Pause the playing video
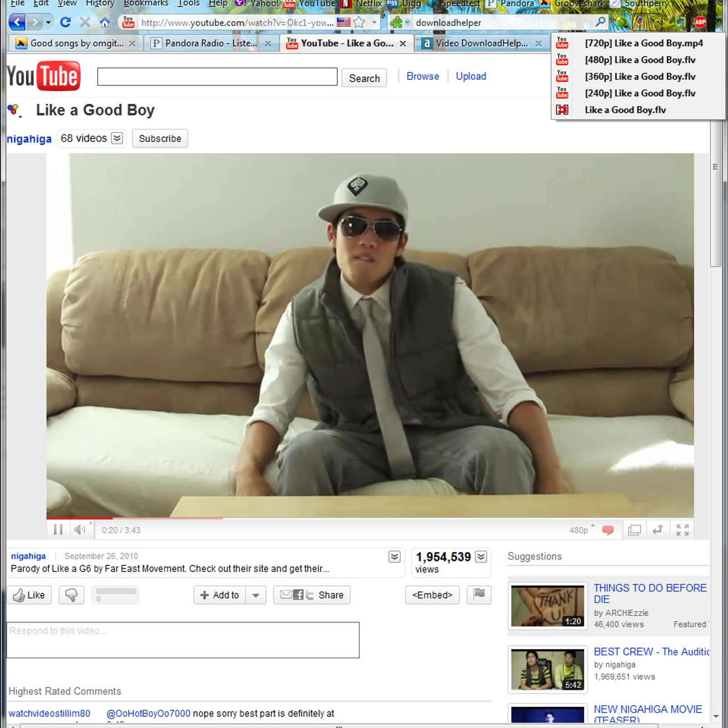 coord(58,530)
